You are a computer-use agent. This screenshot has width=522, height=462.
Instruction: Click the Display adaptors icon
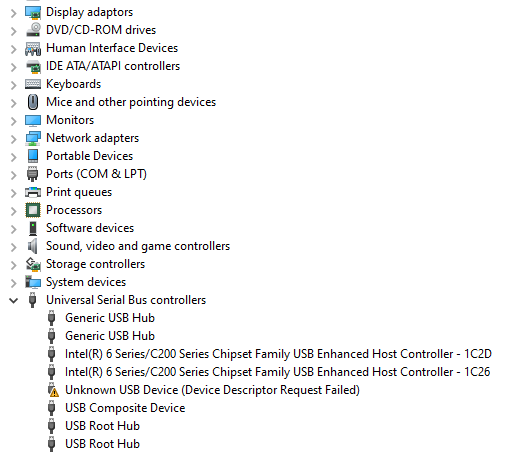33,12
